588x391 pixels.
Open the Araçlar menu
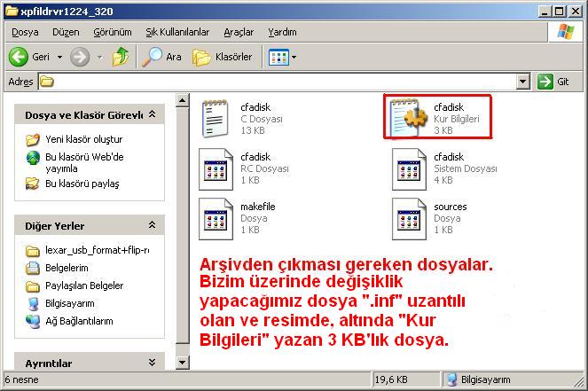238,31
